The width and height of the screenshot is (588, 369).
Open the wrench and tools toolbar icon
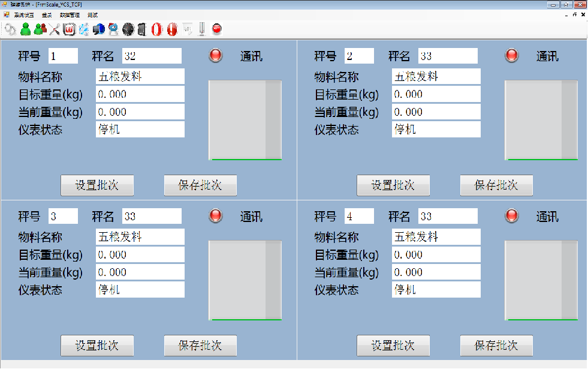(55, 28)
